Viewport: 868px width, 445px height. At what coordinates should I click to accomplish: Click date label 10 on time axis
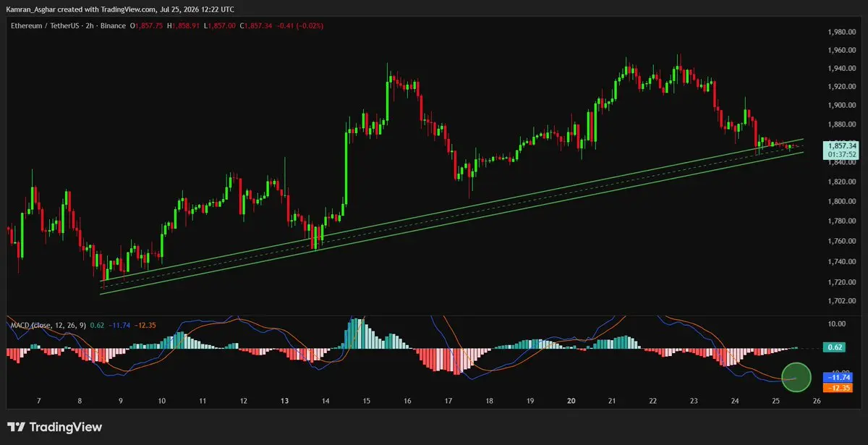tap(162, 401)
